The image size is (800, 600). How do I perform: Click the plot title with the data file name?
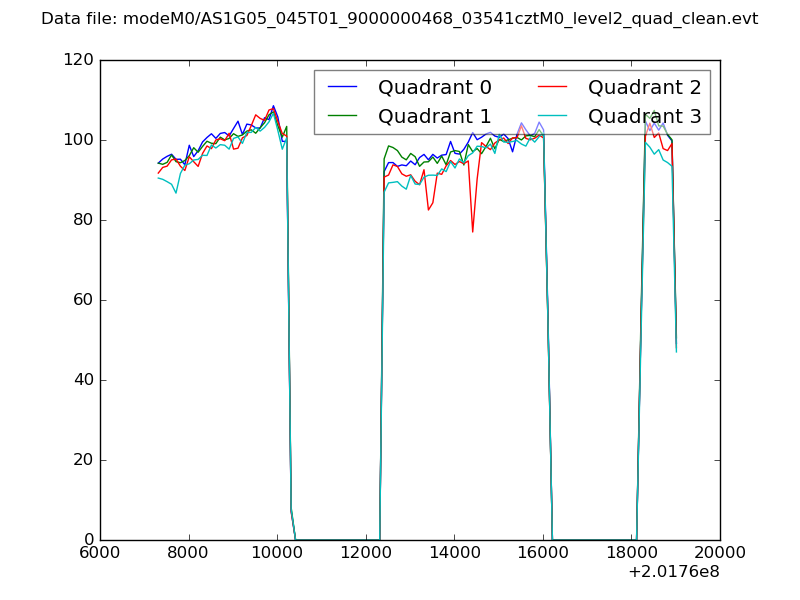click(400, 19)
